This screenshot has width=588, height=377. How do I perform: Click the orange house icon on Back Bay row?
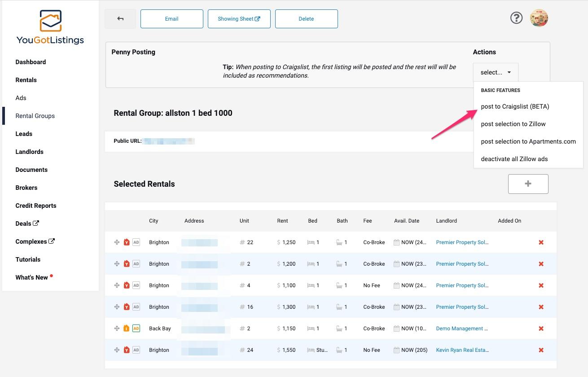click(x=127, y=329)
